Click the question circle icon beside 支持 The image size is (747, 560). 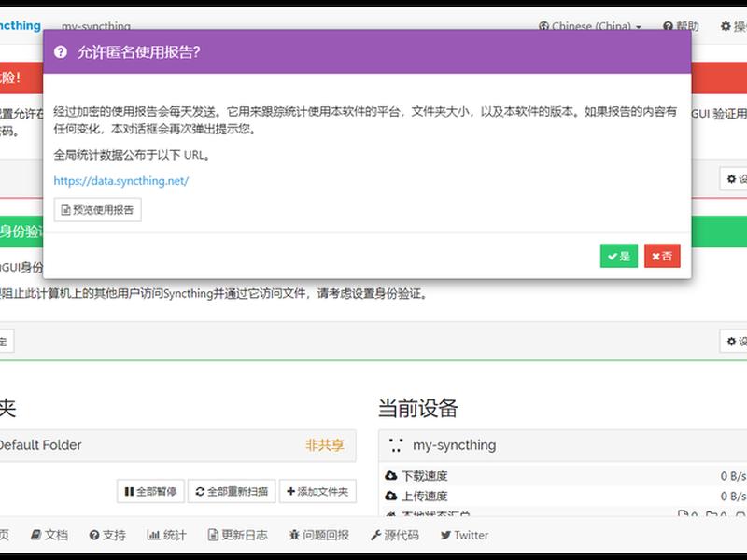tap(94, 535)
